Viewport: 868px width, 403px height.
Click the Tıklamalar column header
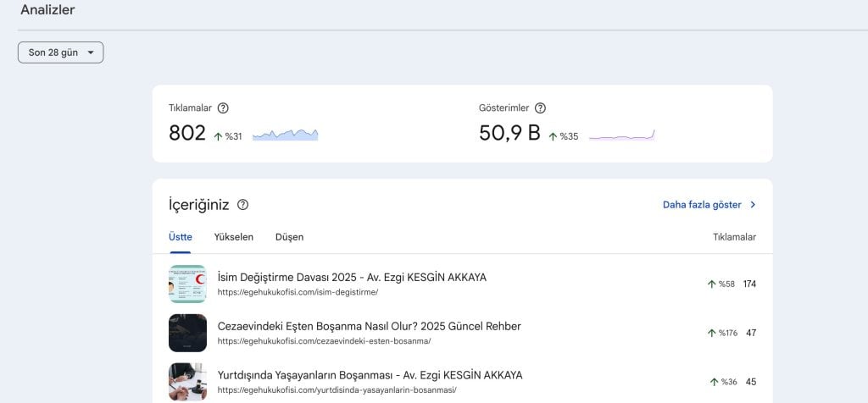[734, 237]
